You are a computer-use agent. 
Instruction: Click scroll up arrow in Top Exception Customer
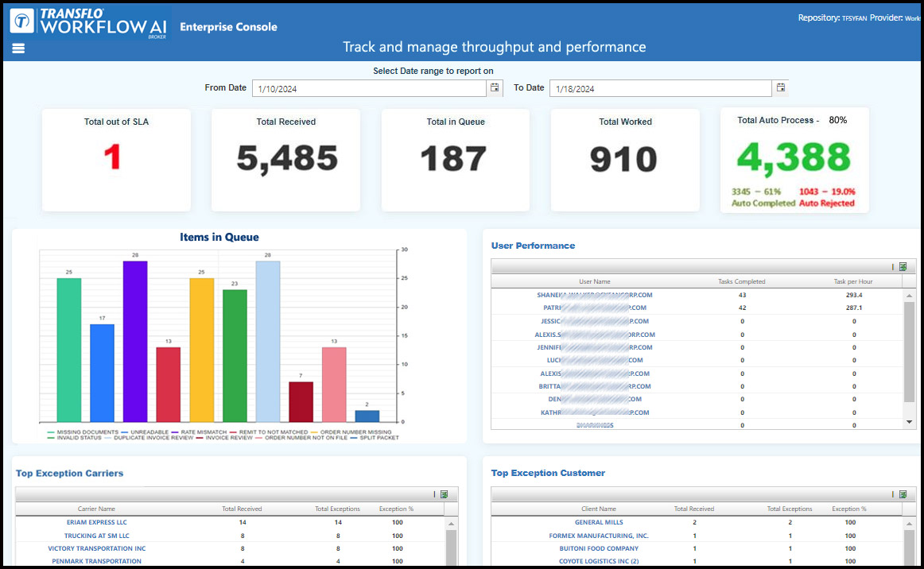pos(909,523)
